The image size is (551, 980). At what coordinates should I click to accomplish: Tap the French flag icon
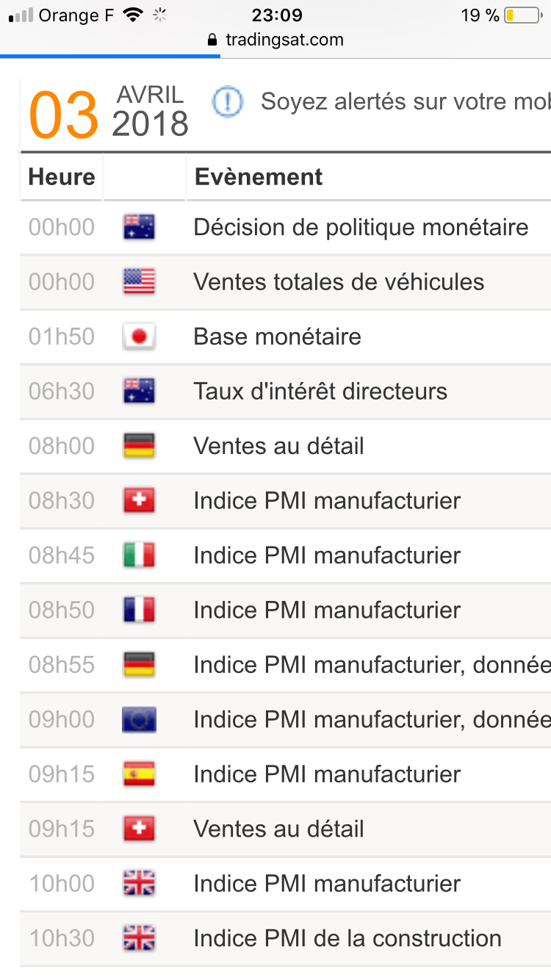(139, 610)
